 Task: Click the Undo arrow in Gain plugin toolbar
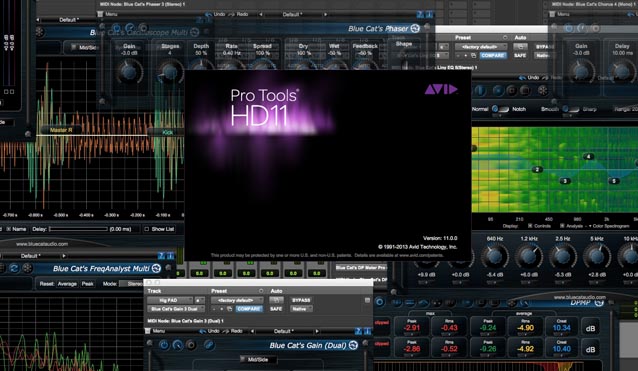click(202, 331)
